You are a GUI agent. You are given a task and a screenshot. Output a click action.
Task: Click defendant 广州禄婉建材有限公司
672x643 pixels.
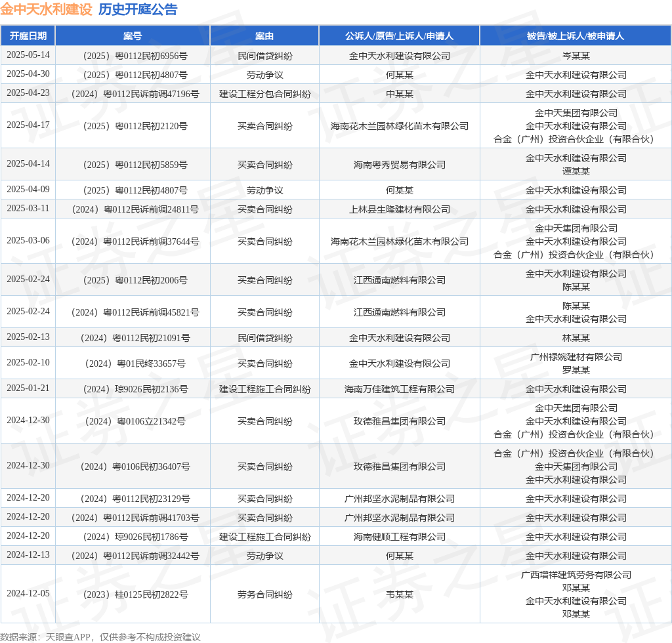(576, 357)
